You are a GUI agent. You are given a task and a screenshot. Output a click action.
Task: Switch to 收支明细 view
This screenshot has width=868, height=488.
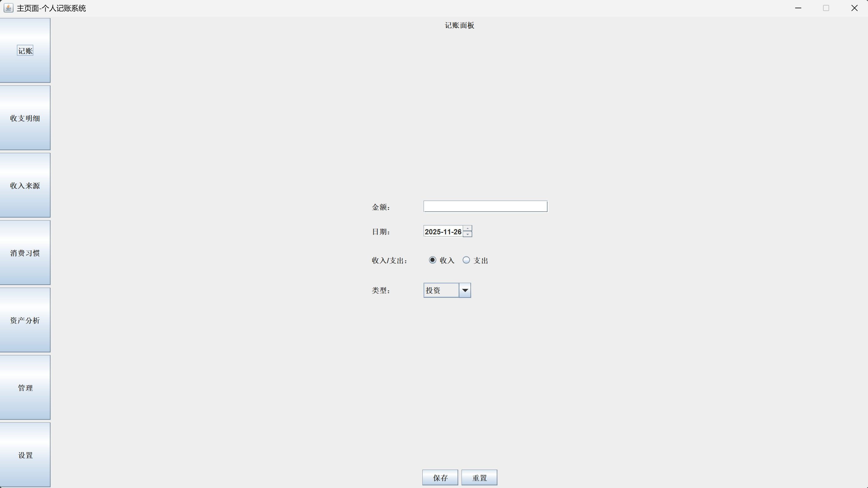[25, 118]
